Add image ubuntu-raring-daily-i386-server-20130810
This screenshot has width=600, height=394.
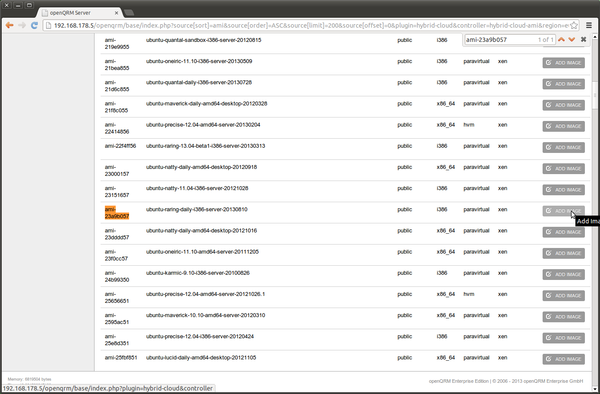563,211
